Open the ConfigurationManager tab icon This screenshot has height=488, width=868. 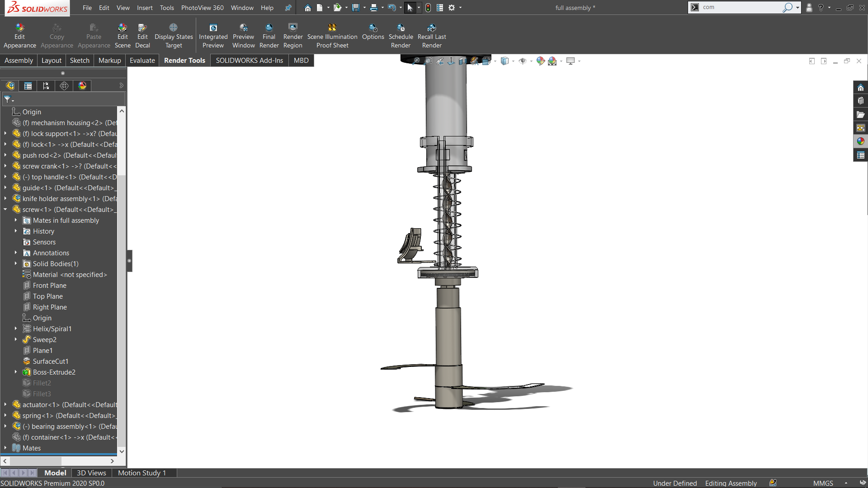(x=46, y=86)
